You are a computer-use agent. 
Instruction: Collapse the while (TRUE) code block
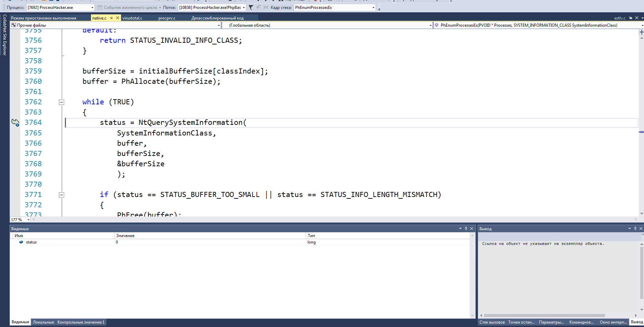(62, 102)
